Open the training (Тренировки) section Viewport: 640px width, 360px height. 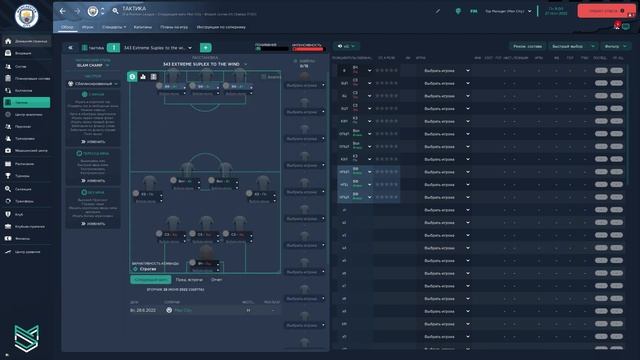coord(27,139)
